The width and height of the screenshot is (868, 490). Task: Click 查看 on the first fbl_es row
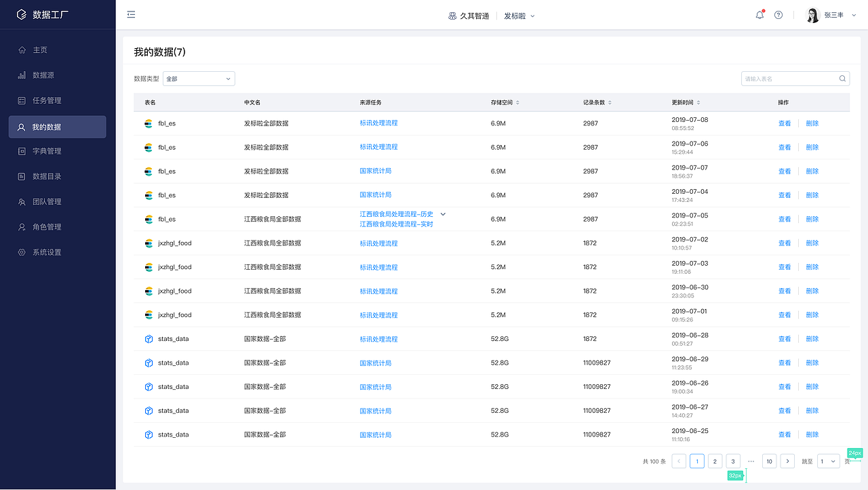(x=785, y=123)
